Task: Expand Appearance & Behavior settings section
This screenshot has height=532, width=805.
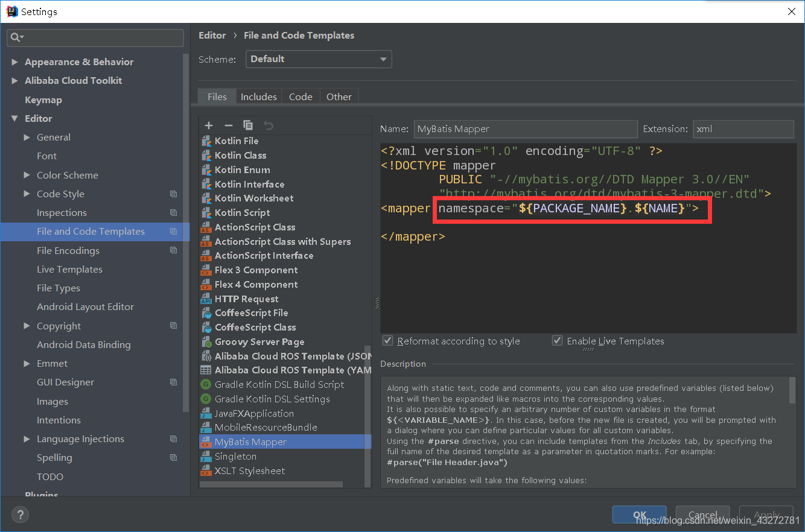Action: click(x=15, y=62)
